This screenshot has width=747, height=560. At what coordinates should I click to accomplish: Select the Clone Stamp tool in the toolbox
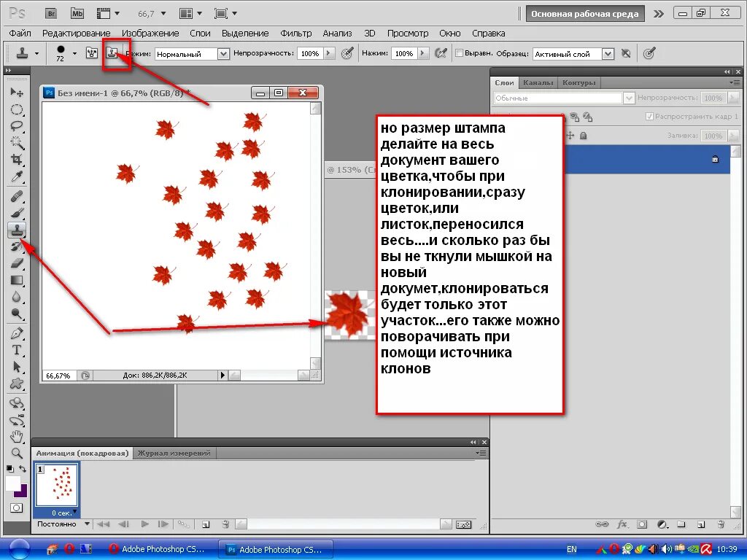tap(17, 230)
